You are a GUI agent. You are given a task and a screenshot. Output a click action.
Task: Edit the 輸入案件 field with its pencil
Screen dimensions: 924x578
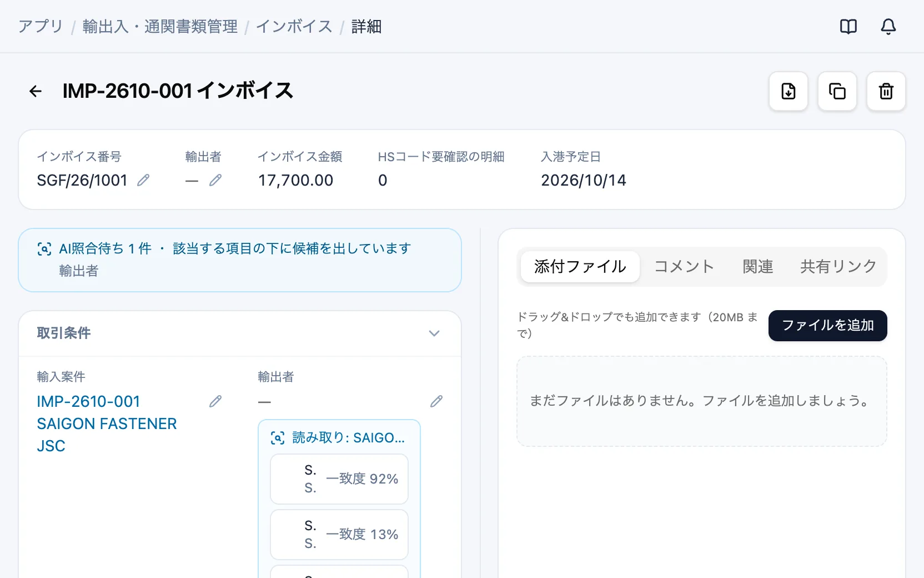tap(215, 401)
